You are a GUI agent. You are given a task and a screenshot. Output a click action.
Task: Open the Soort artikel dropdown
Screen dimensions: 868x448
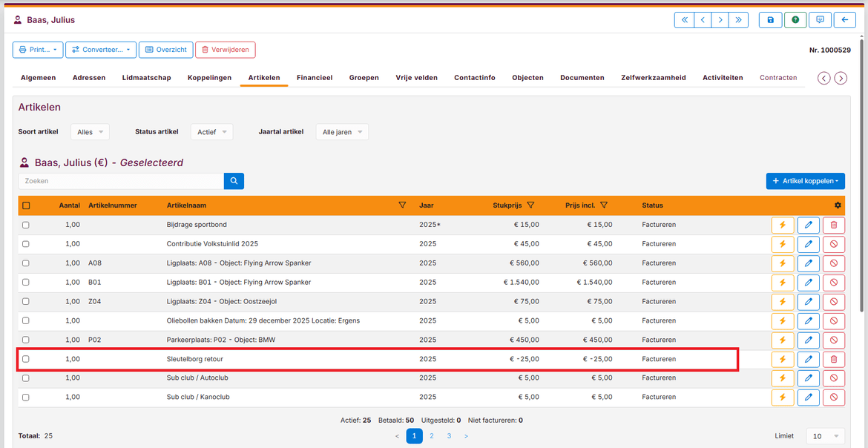90,132
